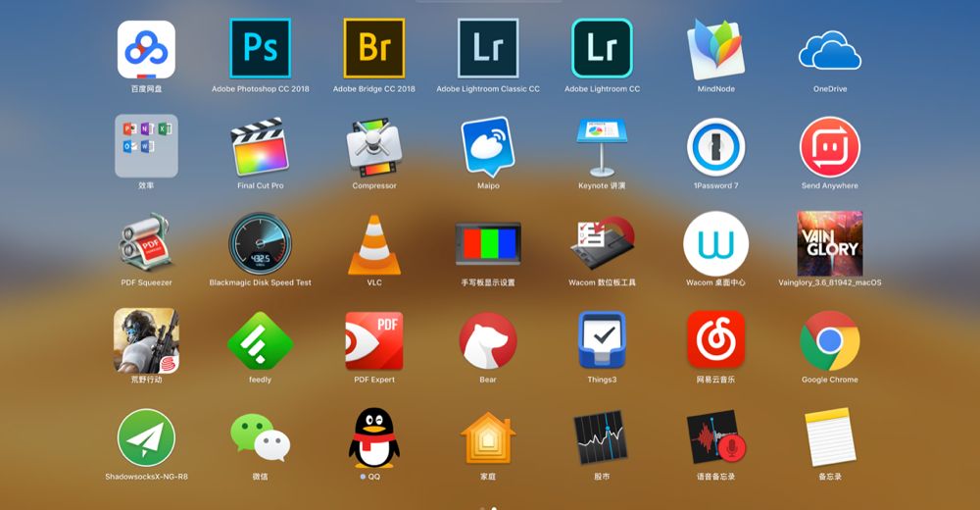
Task: Open Compressor app
Action: tap(374, 146)
